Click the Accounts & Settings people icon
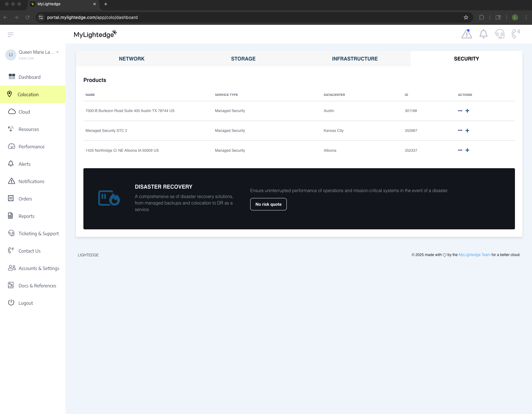The image size is (532, 414). pos(12,268)
